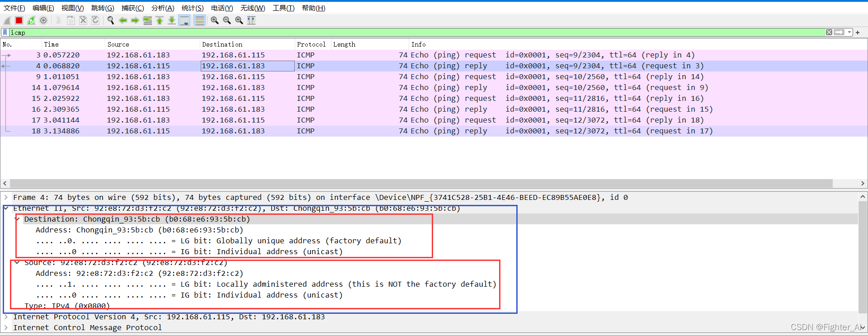
Task: Sort by the Protocol column header
Action: (x=313, y=44)
